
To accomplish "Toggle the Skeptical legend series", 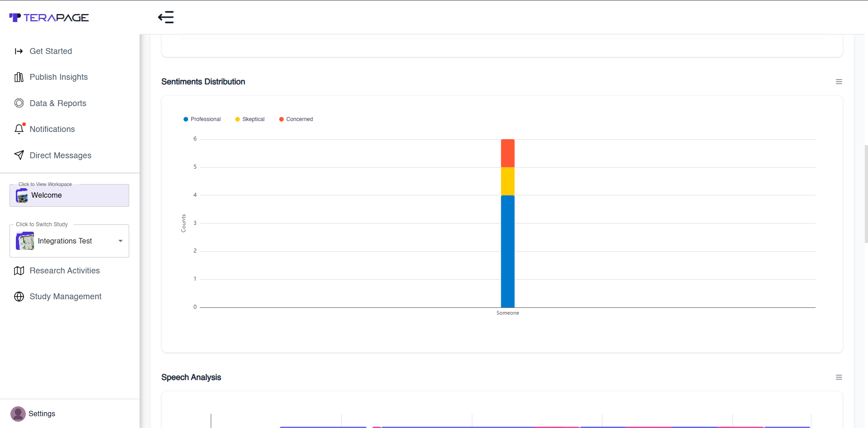I will (x=250, y=119).
